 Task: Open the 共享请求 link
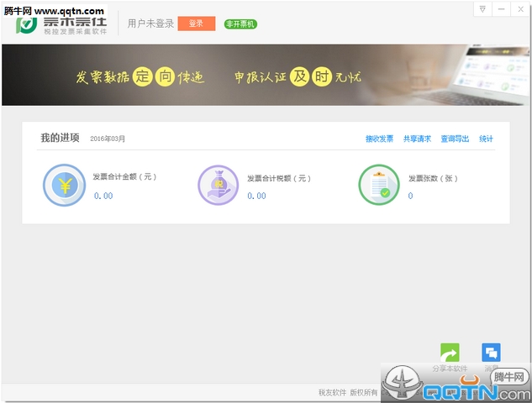coord(417,139)
